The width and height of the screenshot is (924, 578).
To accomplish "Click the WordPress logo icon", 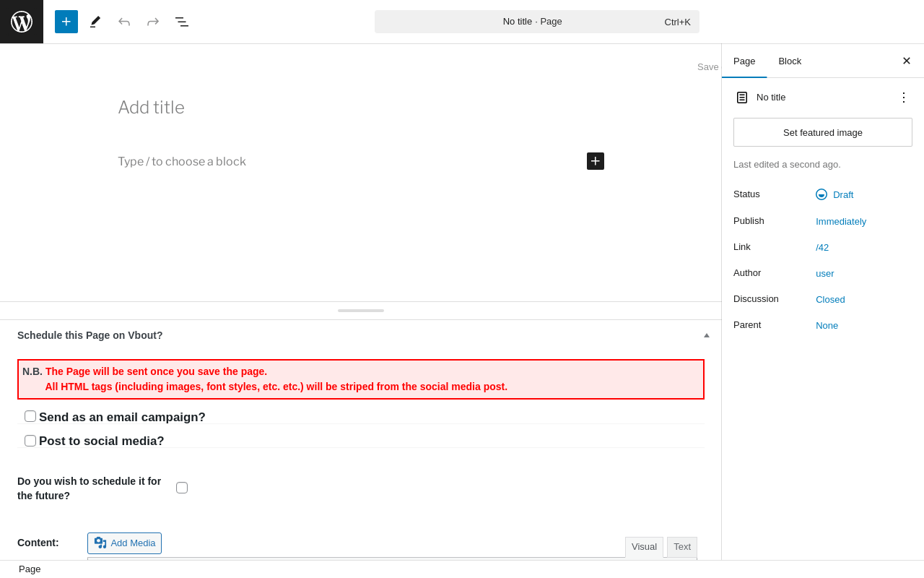I will pos(22,22).
